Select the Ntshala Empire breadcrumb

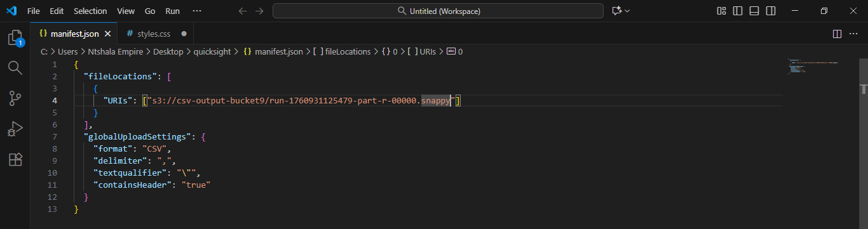[x=116, y=52]
